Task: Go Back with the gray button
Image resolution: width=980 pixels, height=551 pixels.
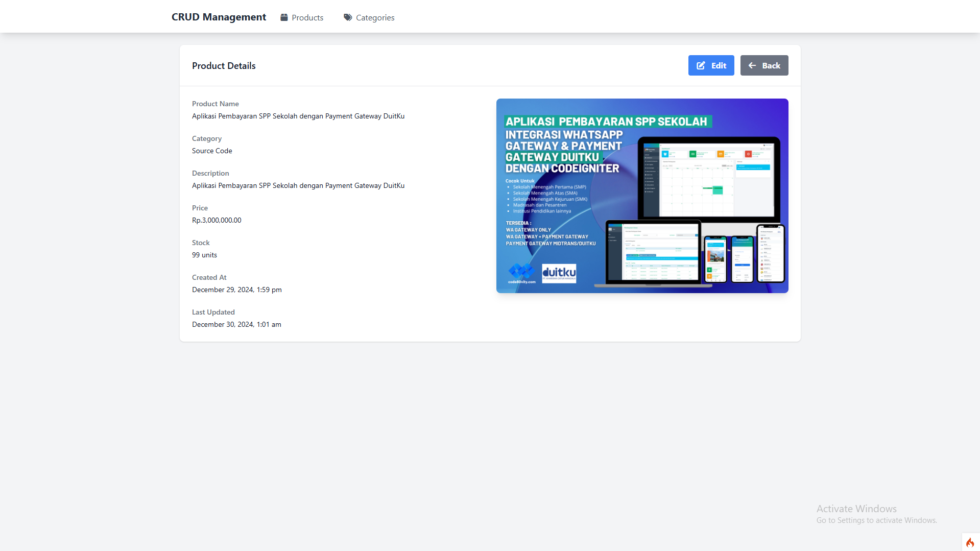Action: (x=764, y=65)
